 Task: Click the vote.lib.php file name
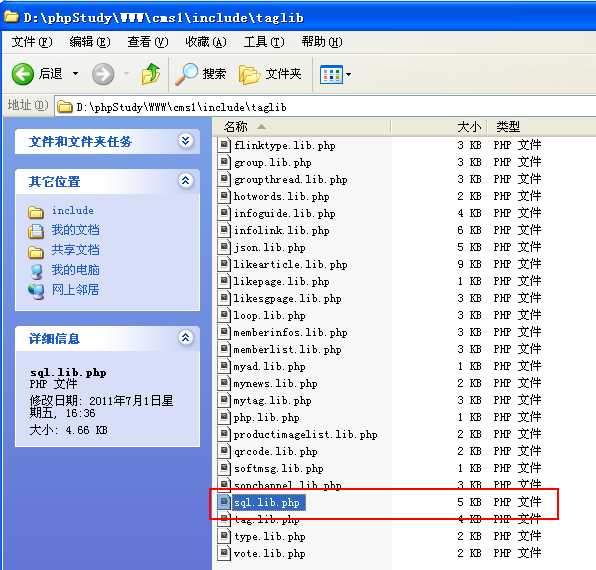click(269, 554)
